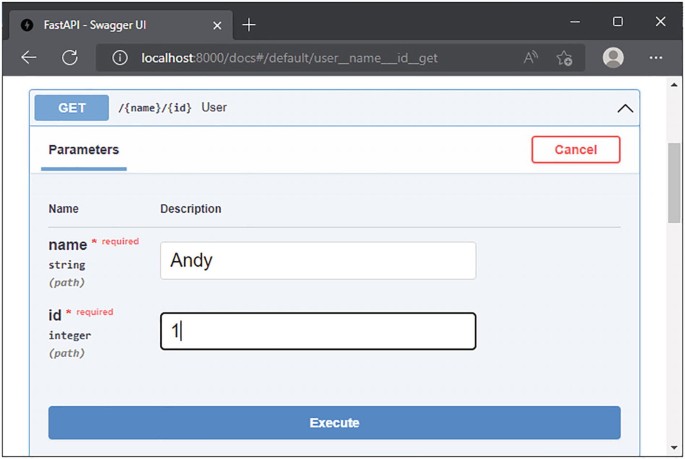Open the browser Settings and more menu
685x459 pixels.
click(x=656, y=58)
